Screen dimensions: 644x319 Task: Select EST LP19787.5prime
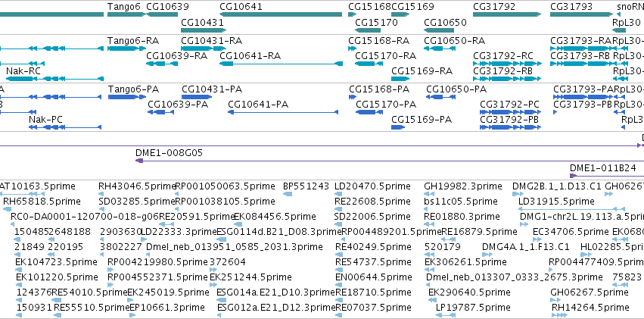tap(473, 307)
